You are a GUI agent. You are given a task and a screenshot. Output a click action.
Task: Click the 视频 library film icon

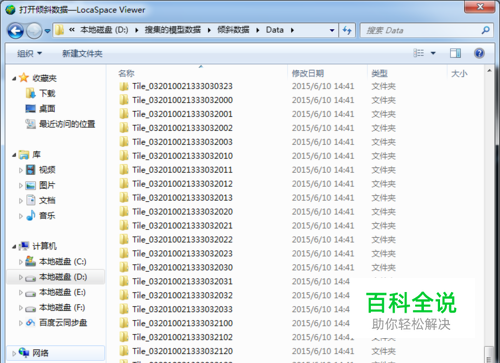31,170
